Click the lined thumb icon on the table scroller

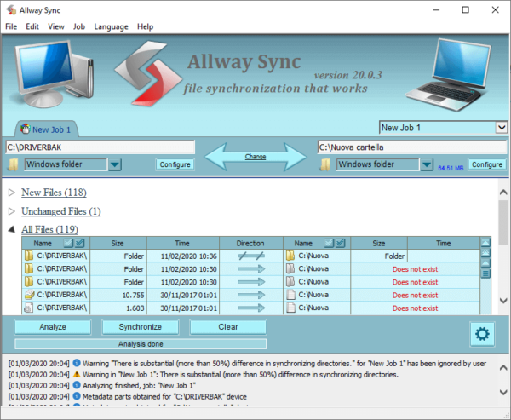pyautogui.click(x=485, y=273)
